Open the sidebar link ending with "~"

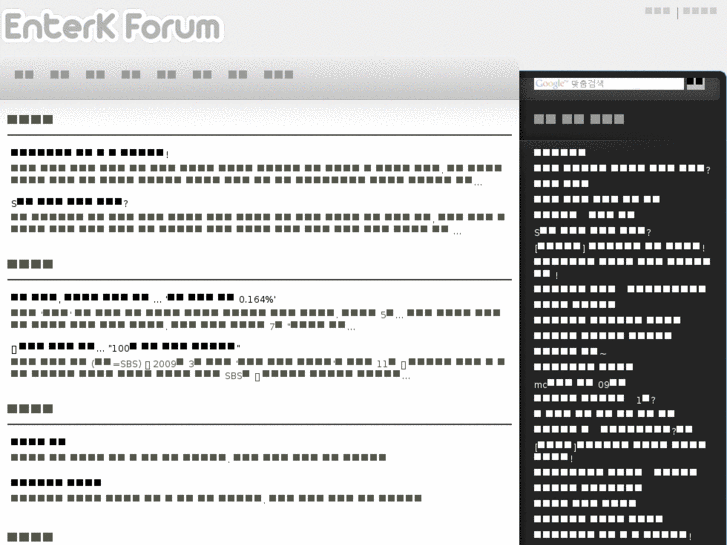[x=570, y=352]
